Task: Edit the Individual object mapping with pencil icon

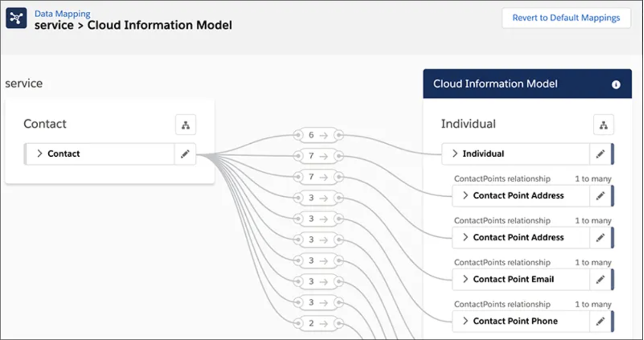Action: tap(600, 154)
